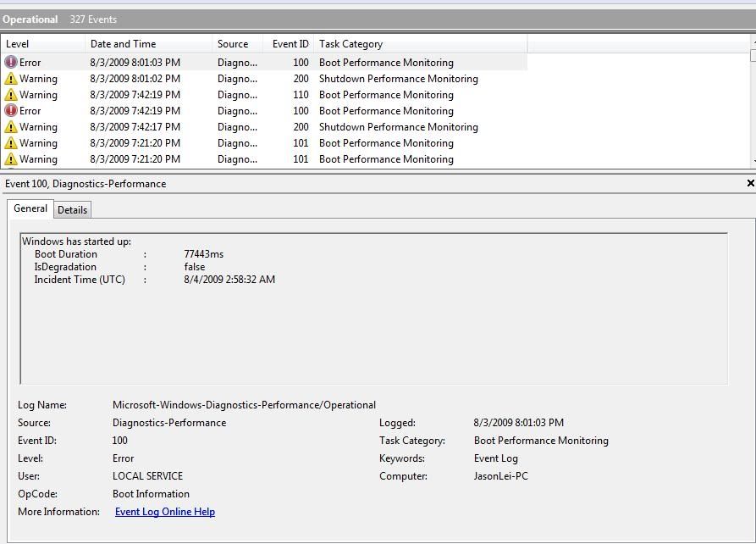Click the Windows has started up description text

[76, 241]
